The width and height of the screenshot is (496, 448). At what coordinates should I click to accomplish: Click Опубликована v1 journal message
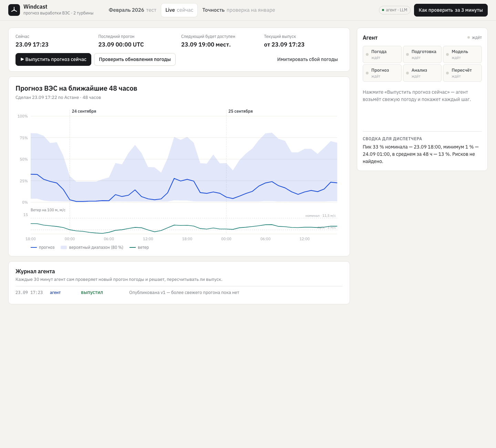(x=184, y=293)
